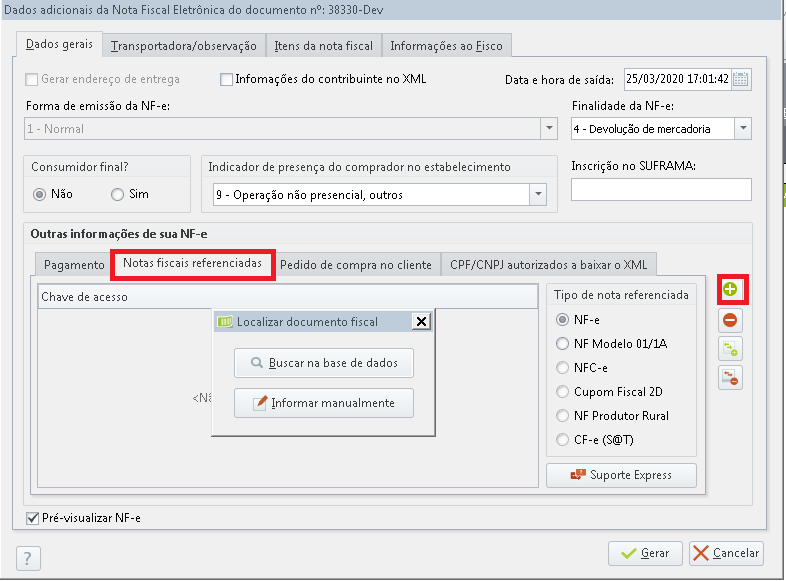Image resolution: width=786 pixels, height=581 pixels.
Task: Select Cupom Fiscal 2D note type
Action: [x=562, y=392]
